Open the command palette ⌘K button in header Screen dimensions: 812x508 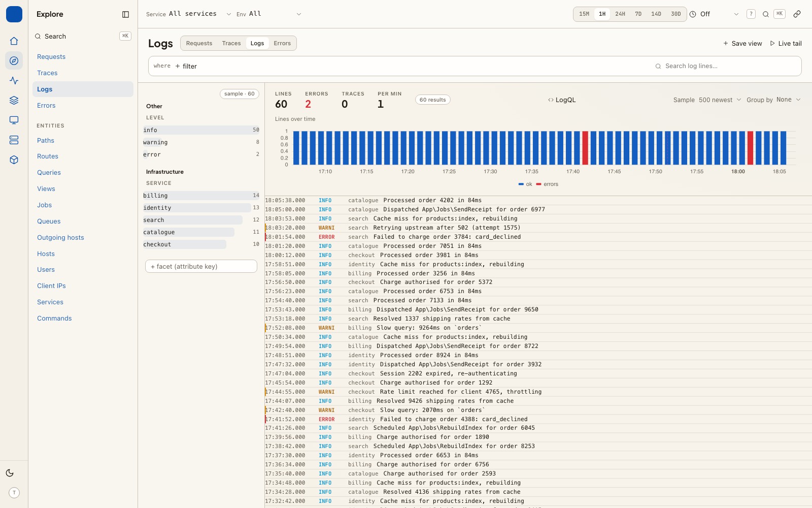[x=780, y=14]
